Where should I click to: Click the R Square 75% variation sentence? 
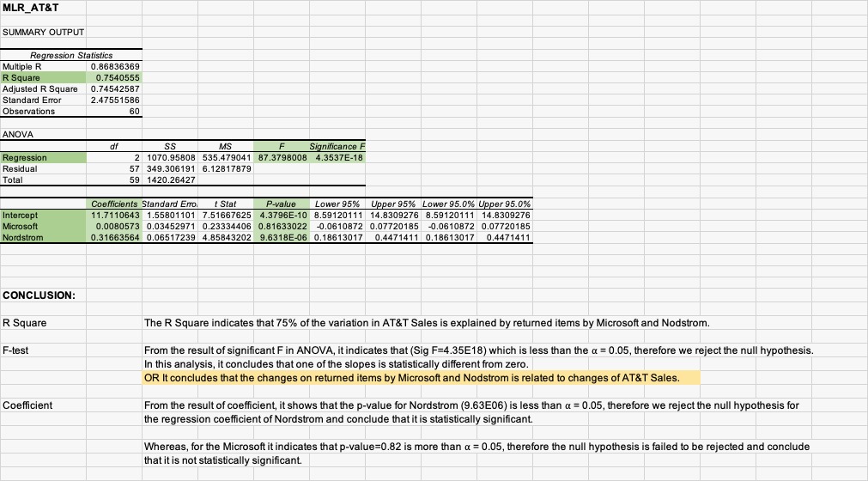point(427,323)
